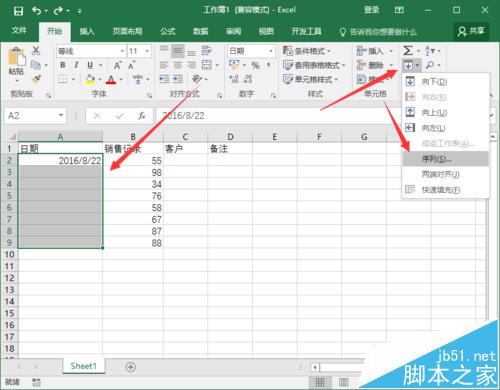
Task: Click the Undo arrow icon
Action: pyautogui.click(x=36, y=11)
